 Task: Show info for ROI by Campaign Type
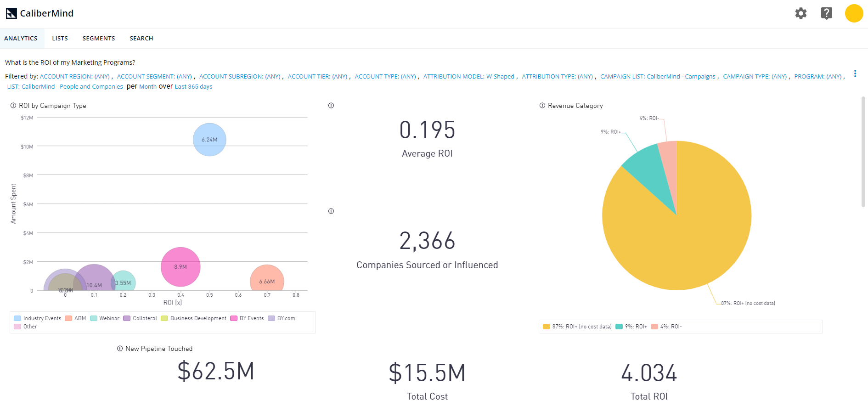point(13,106)
